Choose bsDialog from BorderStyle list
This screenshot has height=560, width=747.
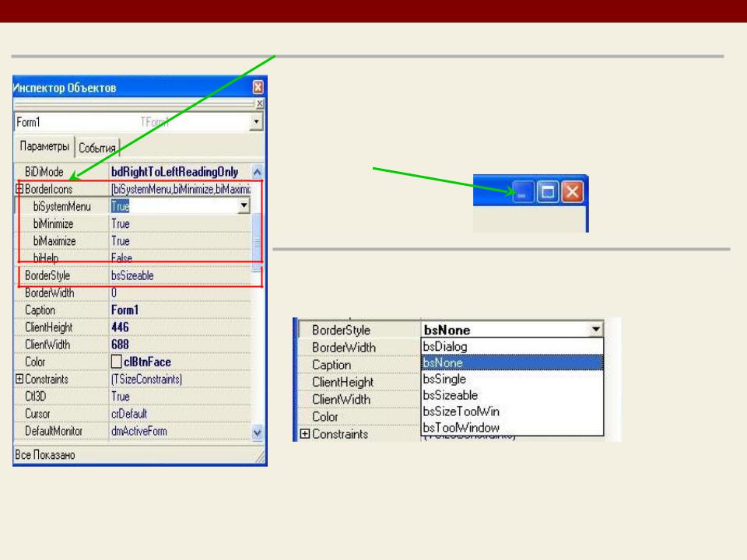[x=513, y=346]
